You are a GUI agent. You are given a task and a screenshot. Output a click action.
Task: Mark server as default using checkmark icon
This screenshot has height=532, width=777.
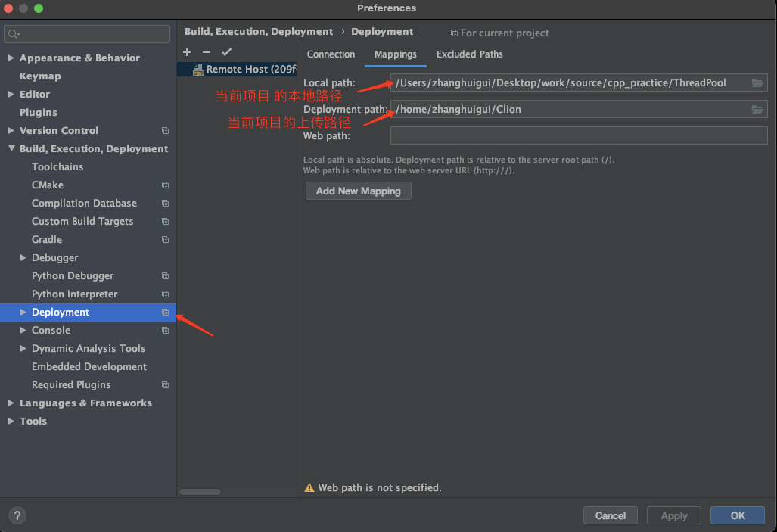[x=226, y=52]
